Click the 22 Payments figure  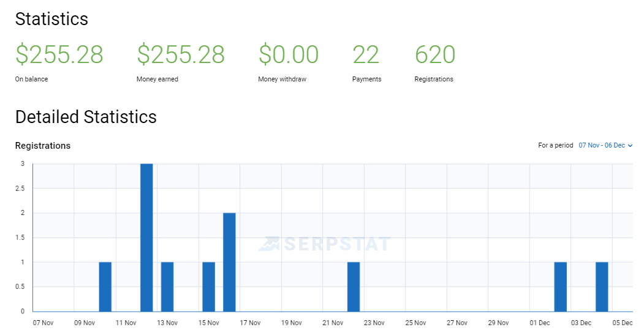point(366,54)
